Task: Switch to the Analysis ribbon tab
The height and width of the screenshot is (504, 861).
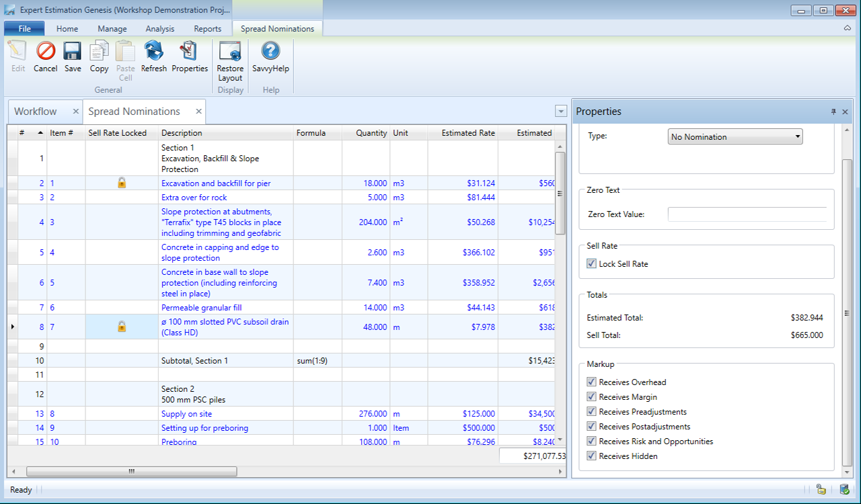Action: click(160, 29)
